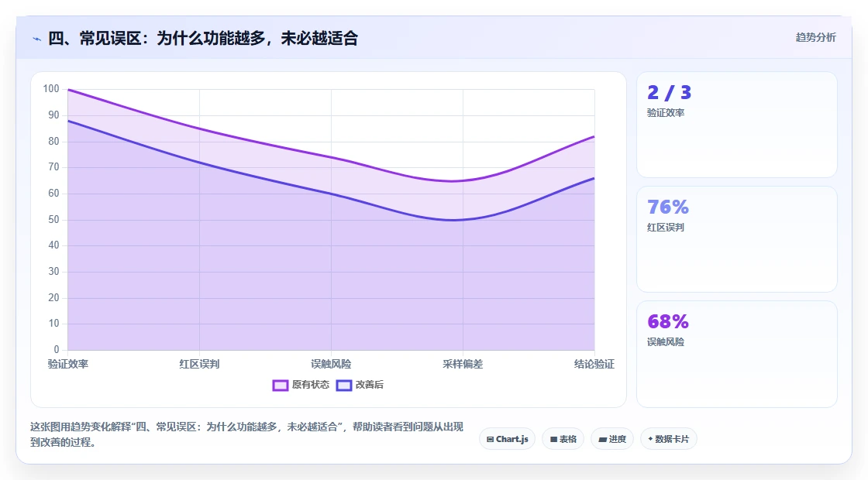Screen dimensions: 868x480
Task: Click the 76% value text
Action: [x=668, y=207]
